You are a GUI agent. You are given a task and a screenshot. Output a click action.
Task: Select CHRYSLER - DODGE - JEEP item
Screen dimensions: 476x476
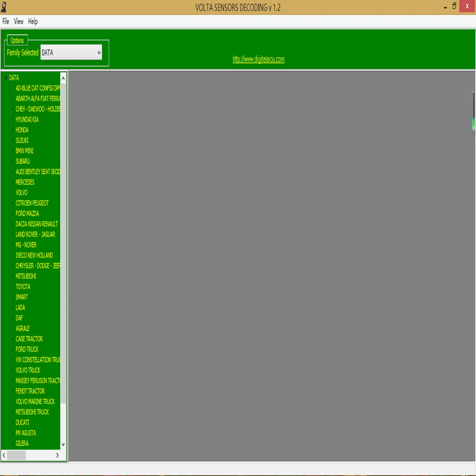38,266
